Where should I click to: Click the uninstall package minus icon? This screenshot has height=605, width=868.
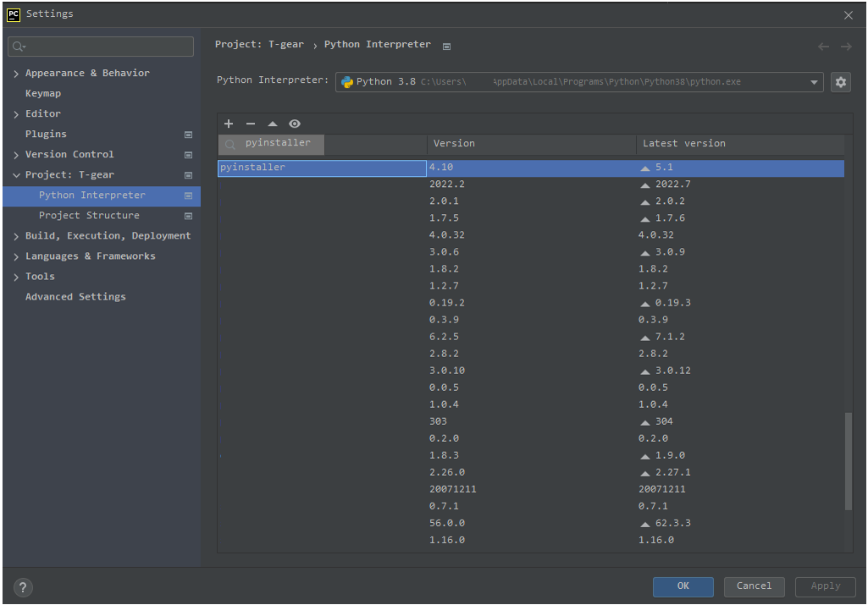click(251, 124)
